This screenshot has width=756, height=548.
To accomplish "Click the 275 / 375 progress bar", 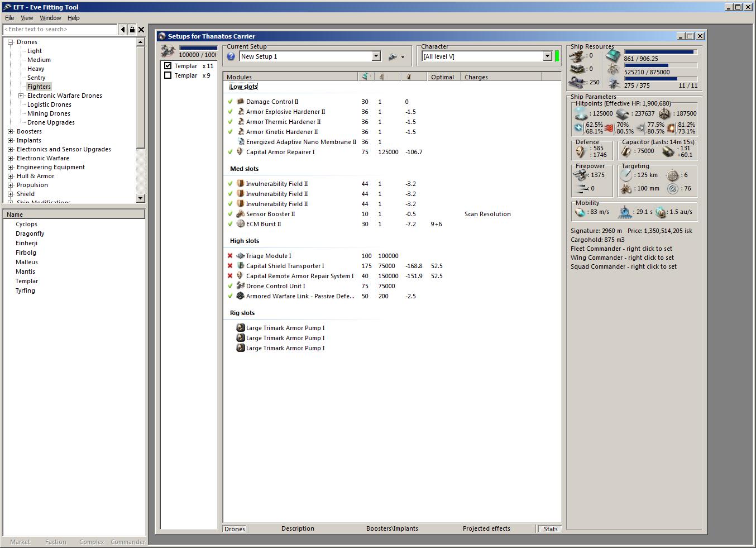I will point(660,79).
